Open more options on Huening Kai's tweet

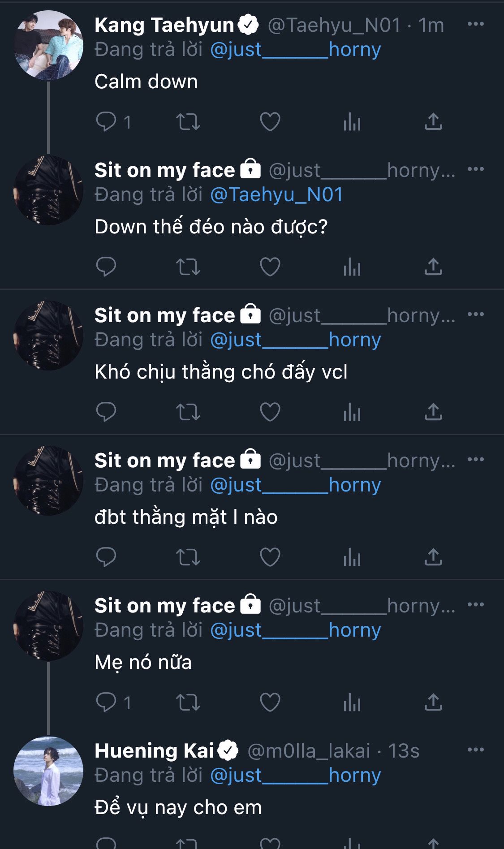[475, 750]
